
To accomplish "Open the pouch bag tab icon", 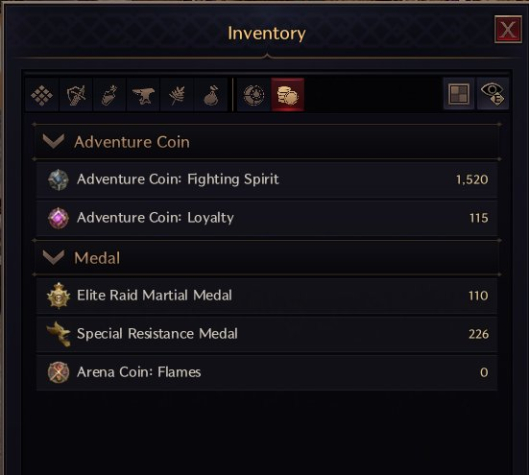I will (211, 95).
